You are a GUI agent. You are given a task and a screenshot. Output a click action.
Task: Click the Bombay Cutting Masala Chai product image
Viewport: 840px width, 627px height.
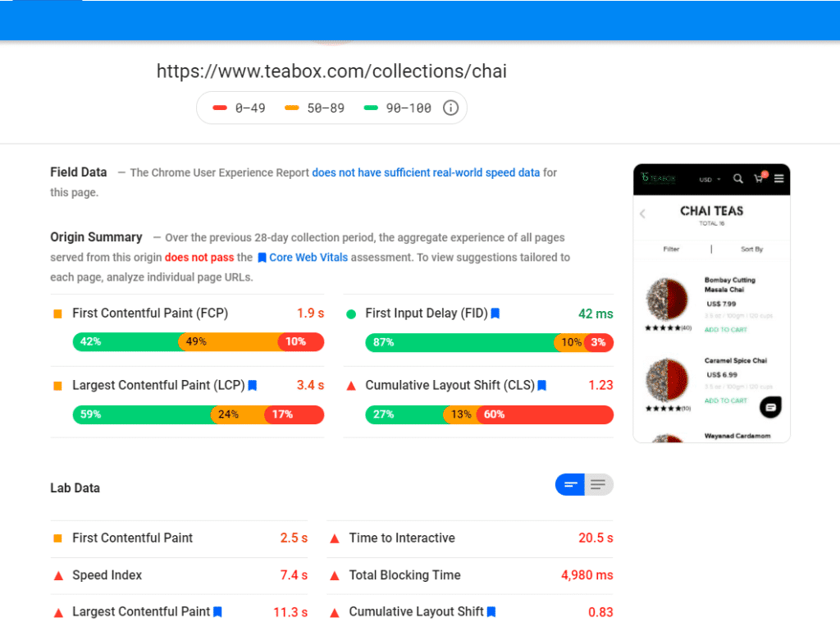pos(667,300)
